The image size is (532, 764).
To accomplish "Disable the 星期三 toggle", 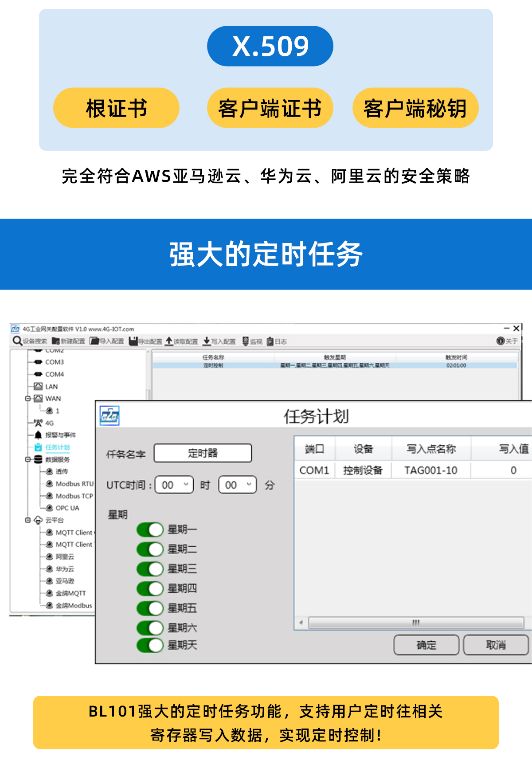I will pyautogui.click(x=150, y=569).
